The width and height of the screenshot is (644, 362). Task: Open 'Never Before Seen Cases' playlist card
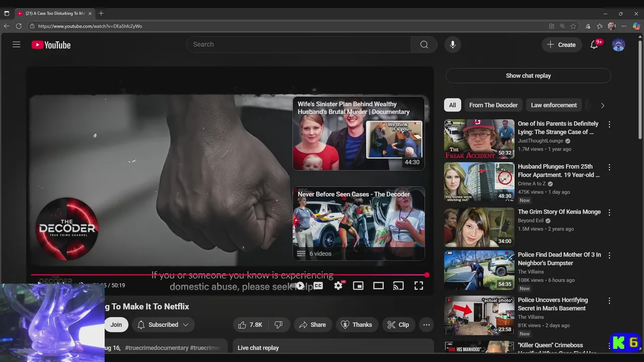pyautogui.click(x=359, y=223)
